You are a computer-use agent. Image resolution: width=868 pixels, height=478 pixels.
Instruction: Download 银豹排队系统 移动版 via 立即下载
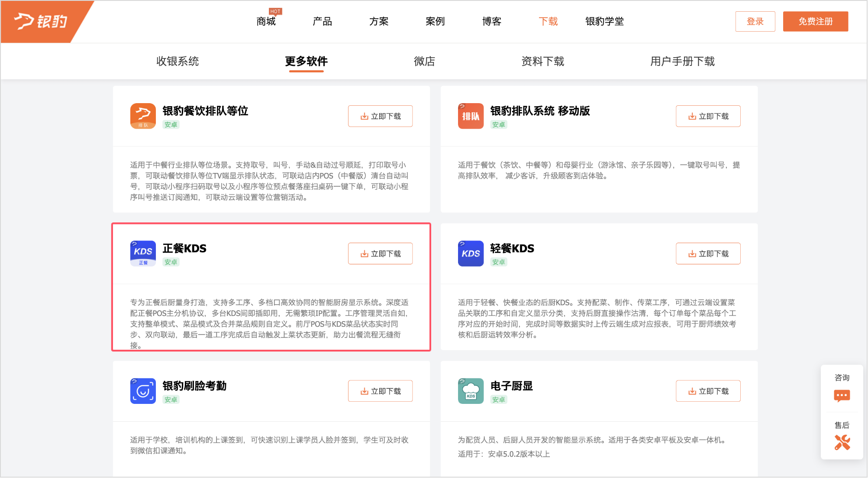(x=708, y=116)
